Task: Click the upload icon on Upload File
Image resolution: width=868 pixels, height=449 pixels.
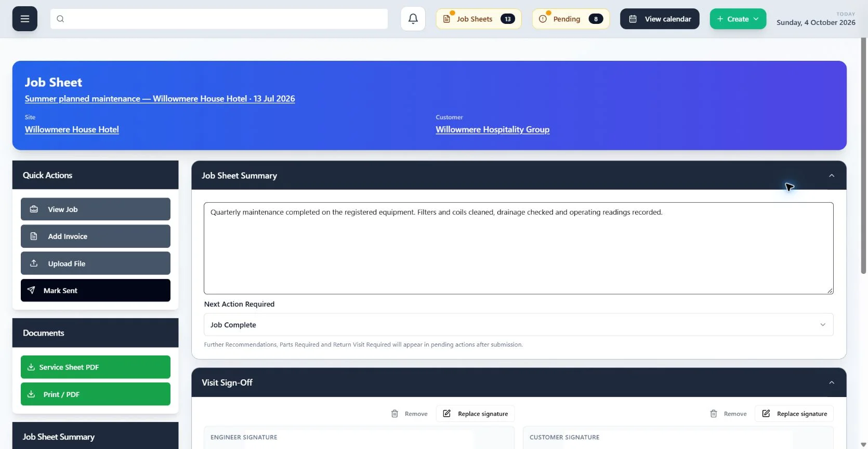Action: pos(34,263)
